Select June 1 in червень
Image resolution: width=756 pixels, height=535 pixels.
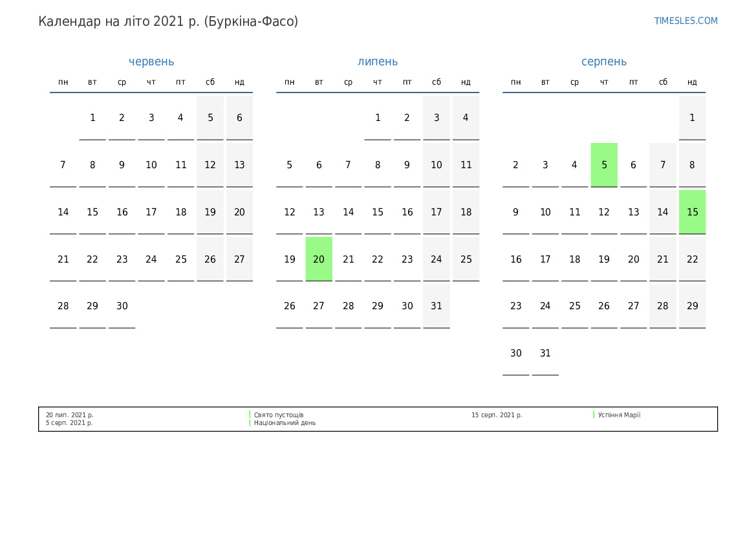[x=92, y=118]
